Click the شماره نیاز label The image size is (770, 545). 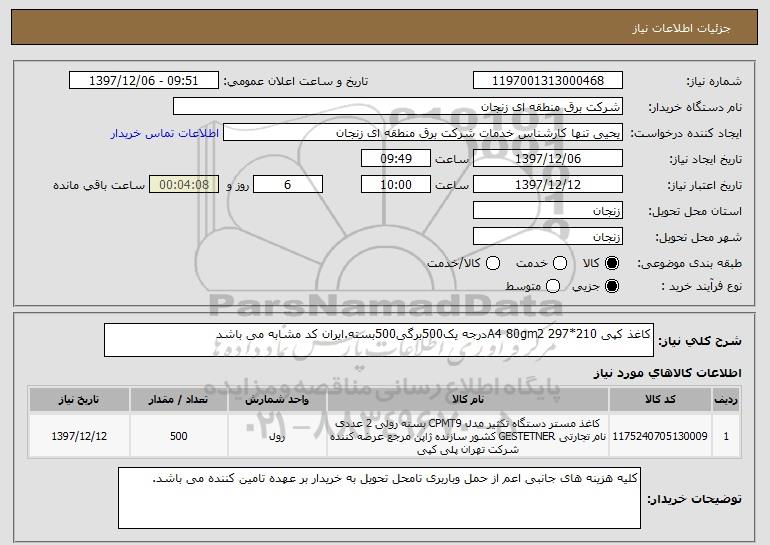pyautogui.click(x=714, y=81)
